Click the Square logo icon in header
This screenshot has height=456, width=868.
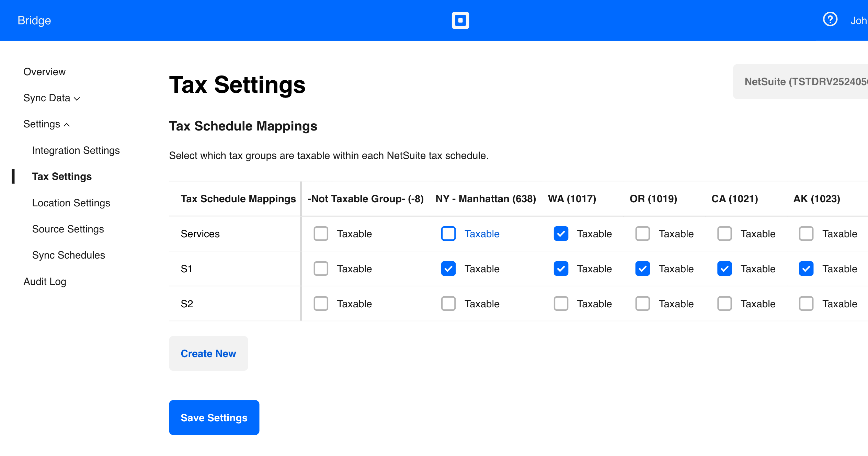pos(460,20)
